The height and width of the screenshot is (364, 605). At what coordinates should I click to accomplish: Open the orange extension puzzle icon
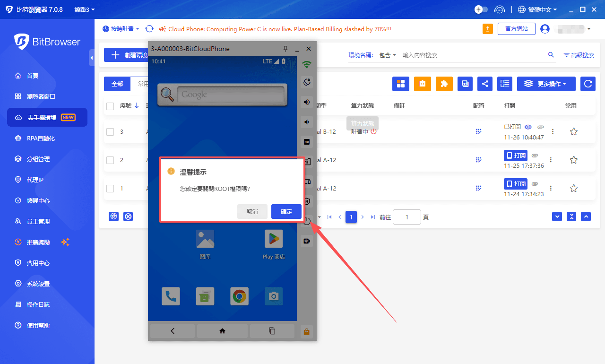tap(444, 84)
